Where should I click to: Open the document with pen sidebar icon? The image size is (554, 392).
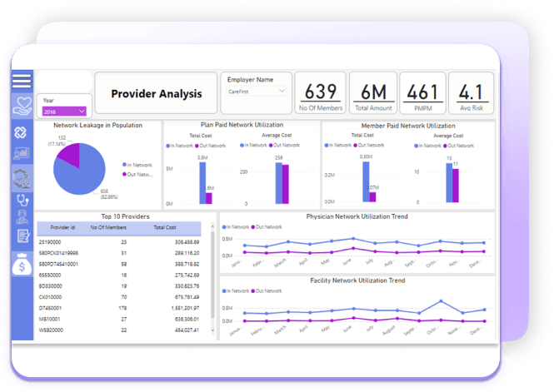(x=23, y=236)
